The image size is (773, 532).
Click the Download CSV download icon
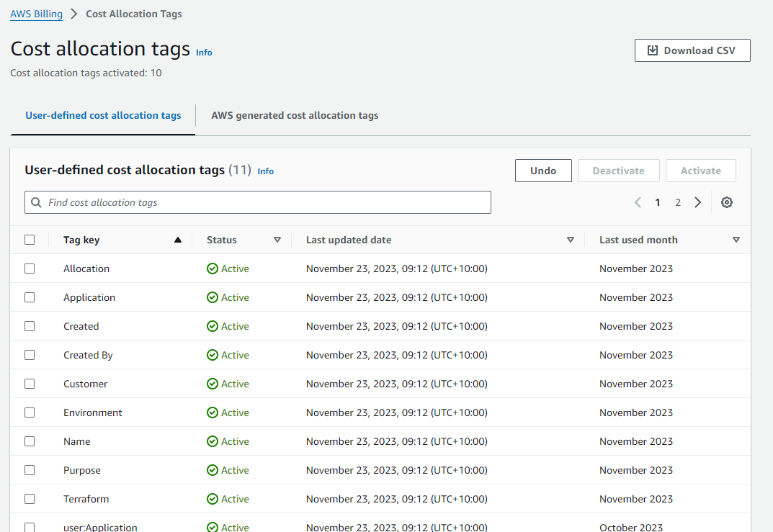click(652, 50)
